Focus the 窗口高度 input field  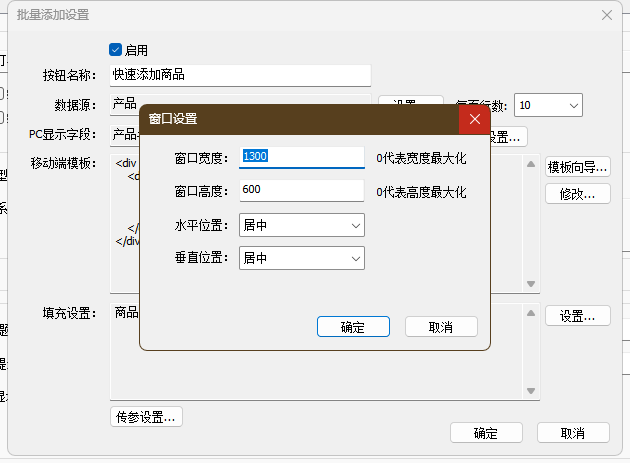point(301,191)
